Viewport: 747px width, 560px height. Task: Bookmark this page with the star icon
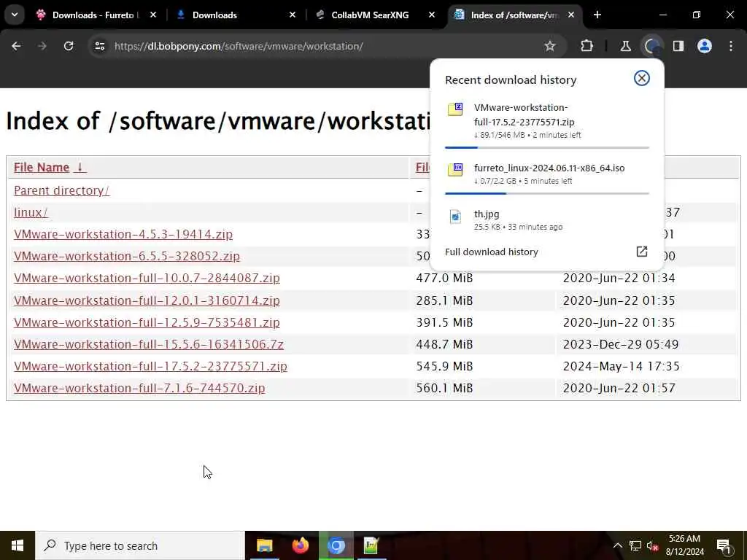pos(550,46)
